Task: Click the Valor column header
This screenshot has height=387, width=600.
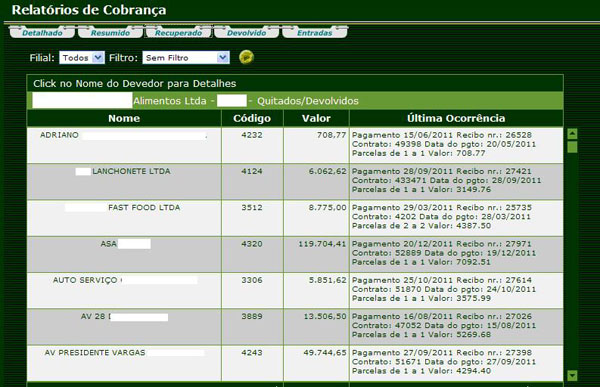Action: coord(316,118)
